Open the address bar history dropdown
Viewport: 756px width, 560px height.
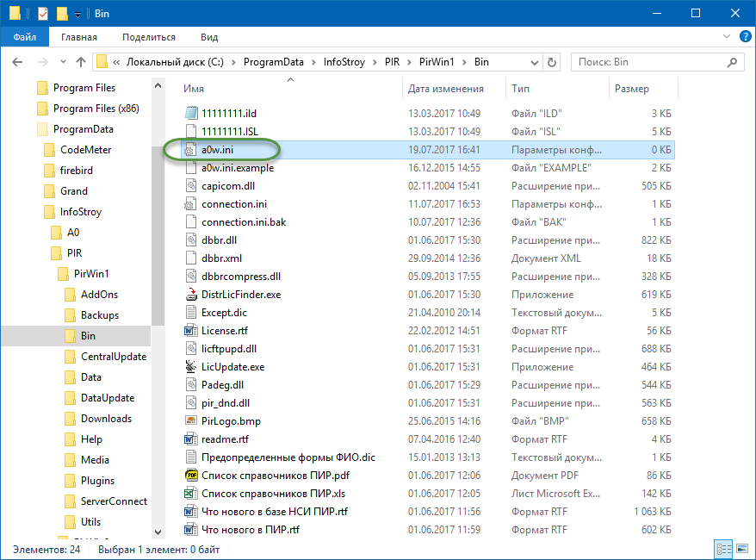click(532, 62)
